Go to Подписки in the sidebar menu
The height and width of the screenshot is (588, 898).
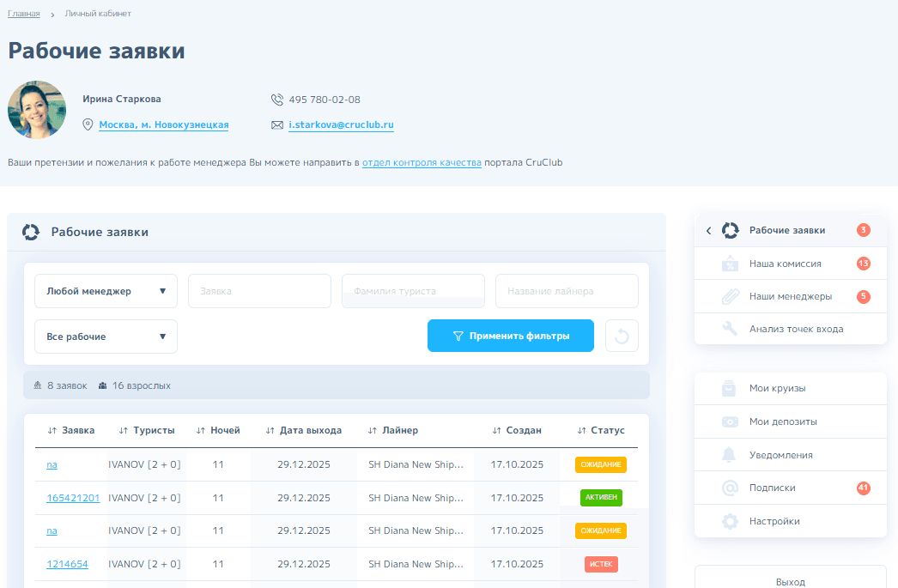point(772,488)
